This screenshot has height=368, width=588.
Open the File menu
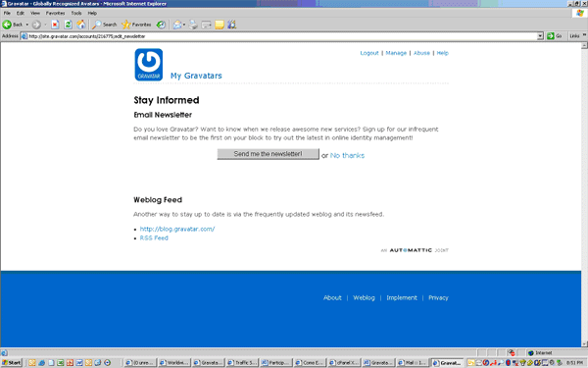coord(7,13)
